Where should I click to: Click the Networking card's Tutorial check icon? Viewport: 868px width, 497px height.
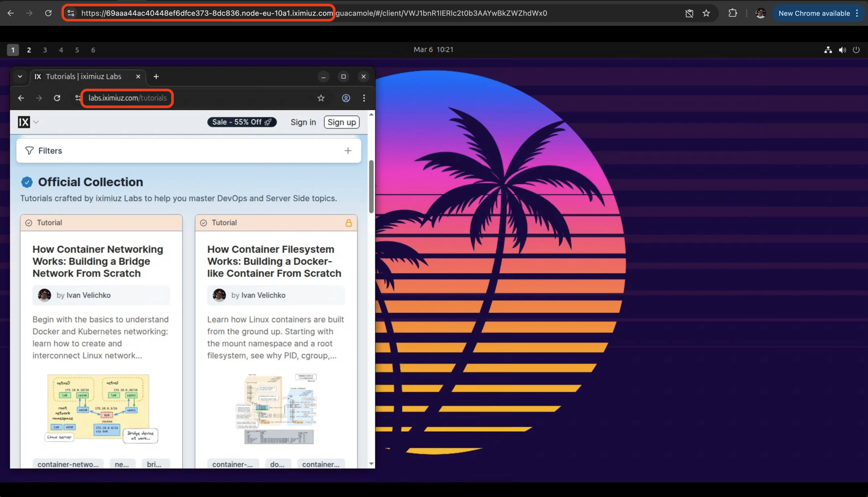click(29, 223)
